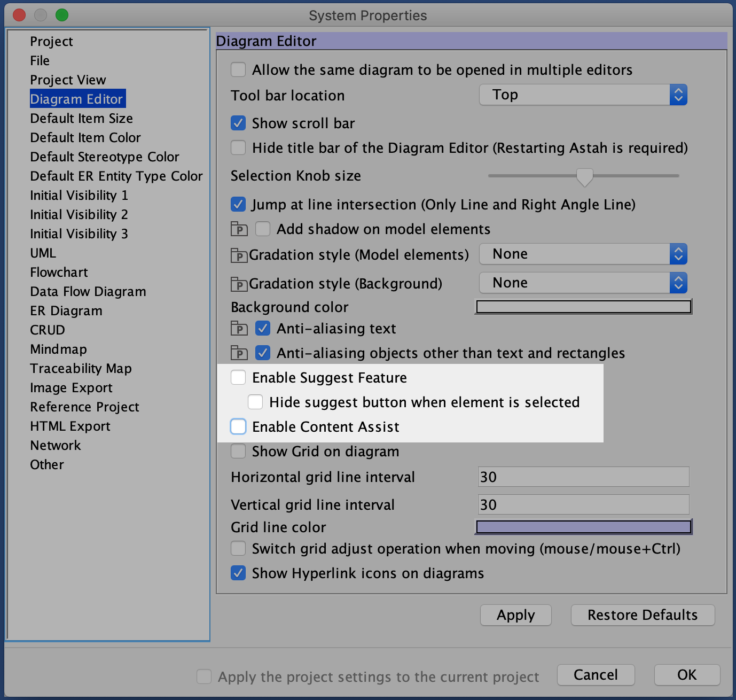Viewport: 736px width, 700px height.
Task: Click the P icon beside Add shadow option
Action: (239, 229)
